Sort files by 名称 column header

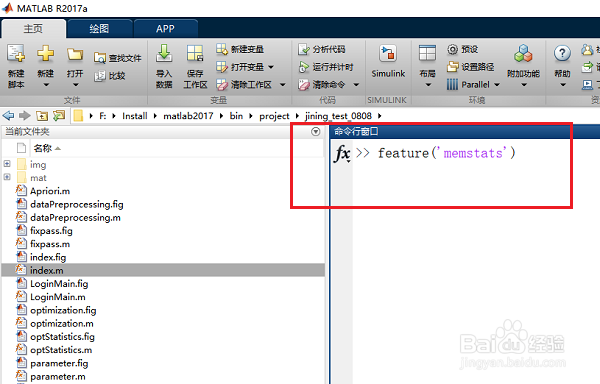(x=42, y=148)
